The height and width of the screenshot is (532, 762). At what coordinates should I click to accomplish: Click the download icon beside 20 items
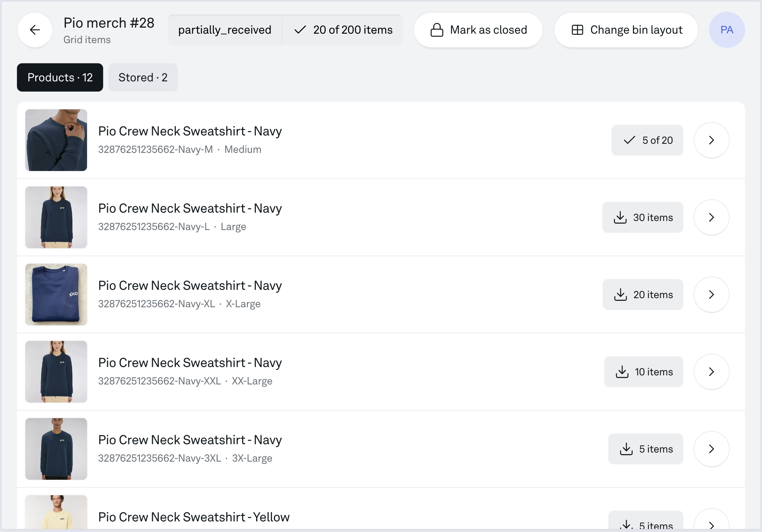pyautogui.click(x=620, y=295)
